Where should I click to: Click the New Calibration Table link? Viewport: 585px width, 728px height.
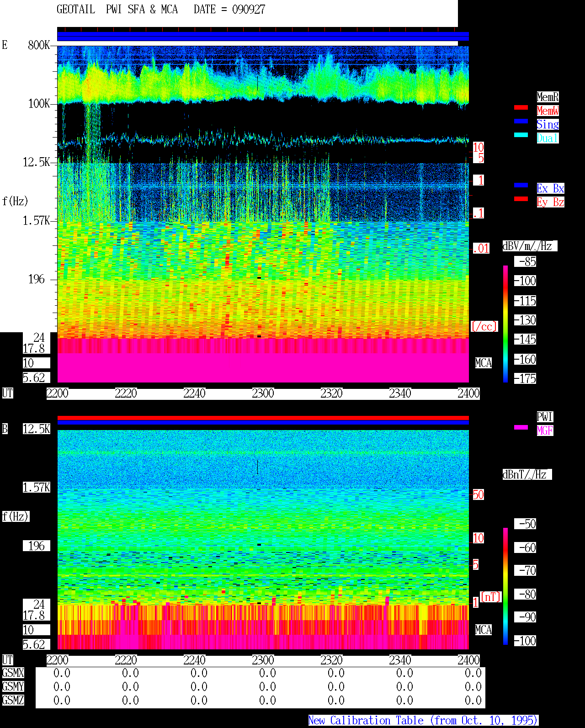(423, 721)
